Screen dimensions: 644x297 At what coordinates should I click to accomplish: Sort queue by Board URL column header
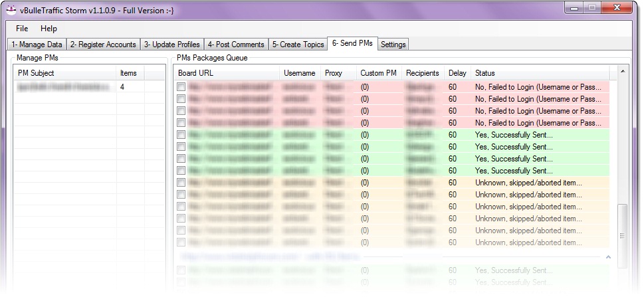[x=226, y=73]
